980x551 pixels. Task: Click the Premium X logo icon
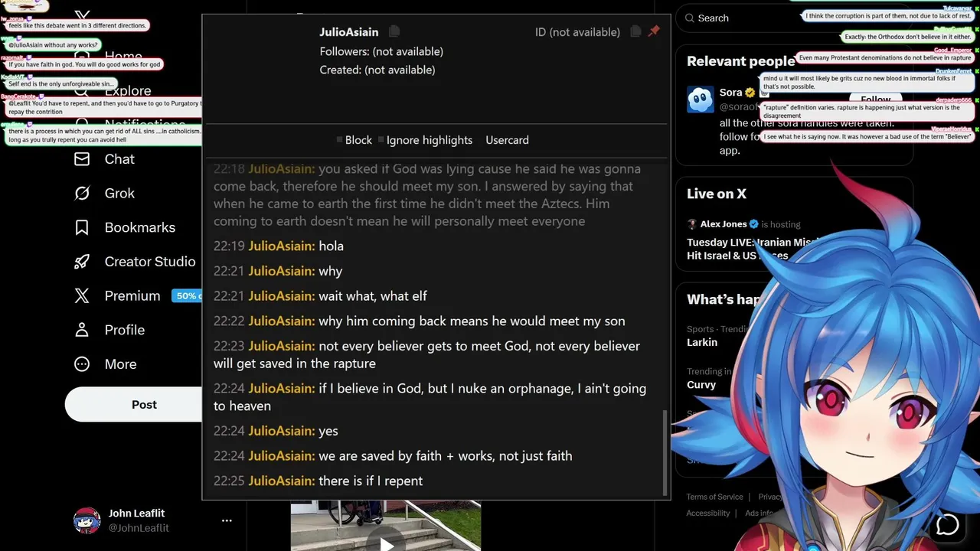[x=82, y=296]
